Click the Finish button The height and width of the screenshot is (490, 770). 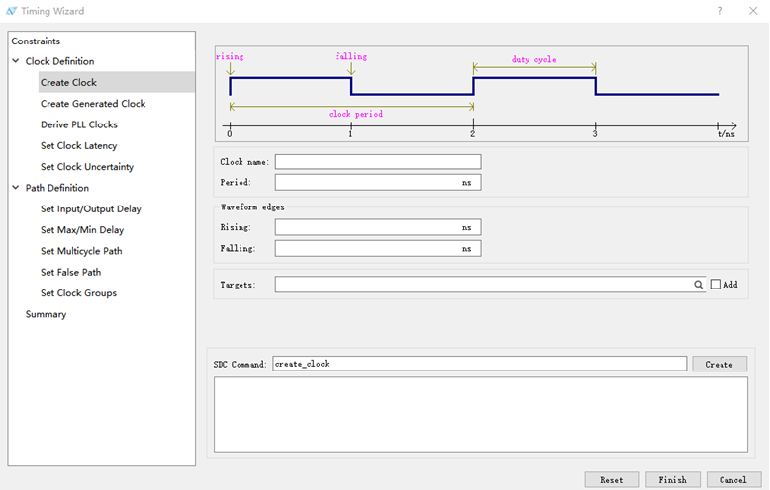point(672,480)
